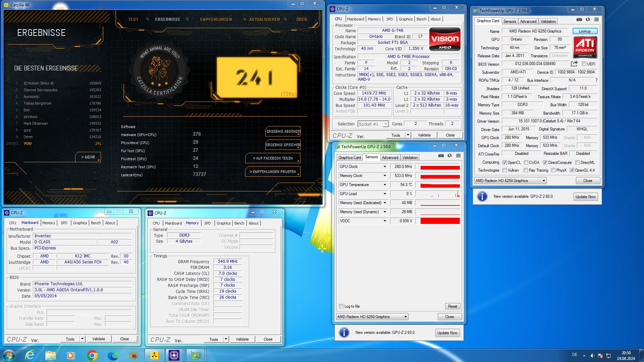Click the Lookup button in GPU-Z
Screen dimensions: 644x362
click(585, 31)
